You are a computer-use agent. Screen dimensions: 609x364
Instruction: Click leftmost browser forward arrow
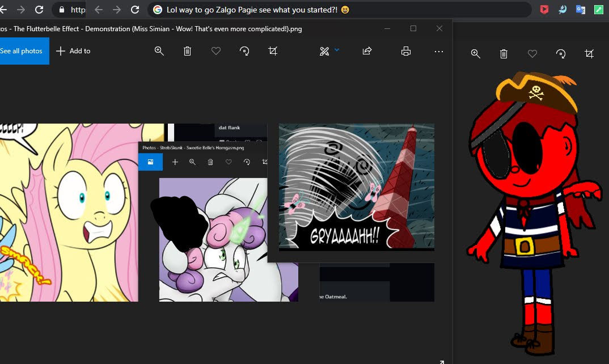[21, 10]
